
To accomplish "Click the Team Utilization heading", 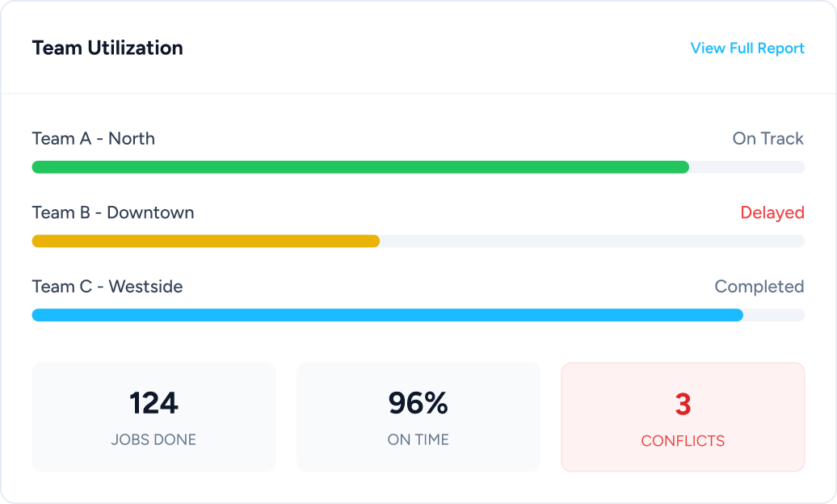I will pos(107,48).
